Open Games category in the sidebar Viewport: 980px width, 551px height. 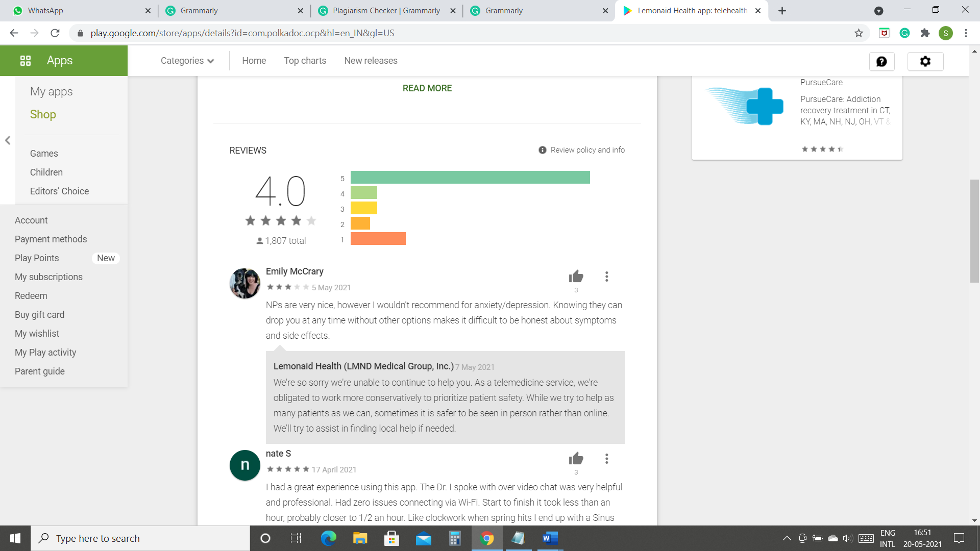44,154
